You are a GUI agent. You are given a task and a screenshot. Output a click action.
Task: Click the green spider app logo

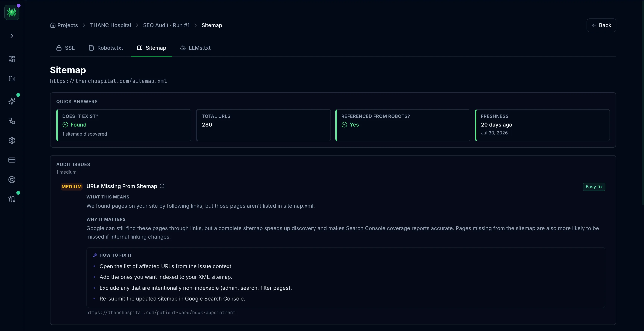point(12,12)
